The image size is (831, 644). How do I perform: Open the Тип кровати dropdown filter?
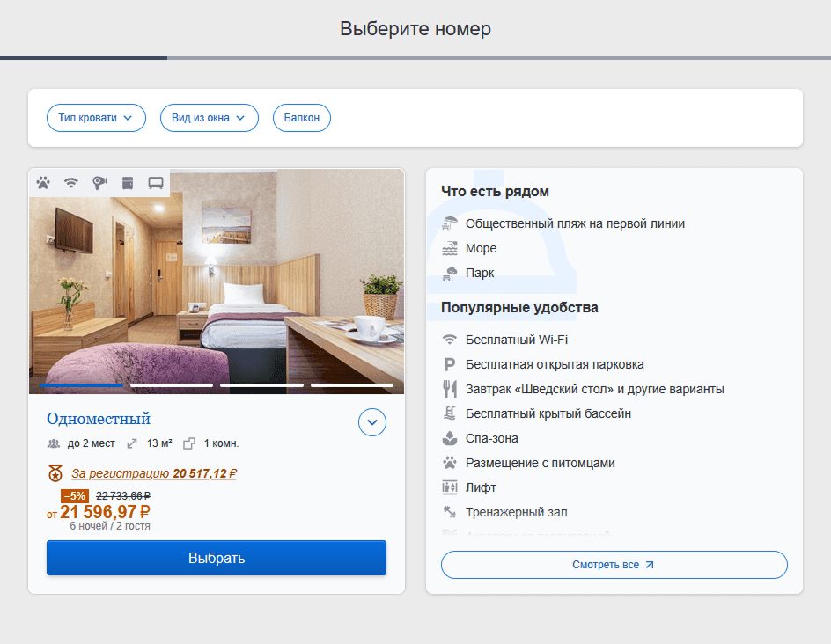[x=96, y=118]
